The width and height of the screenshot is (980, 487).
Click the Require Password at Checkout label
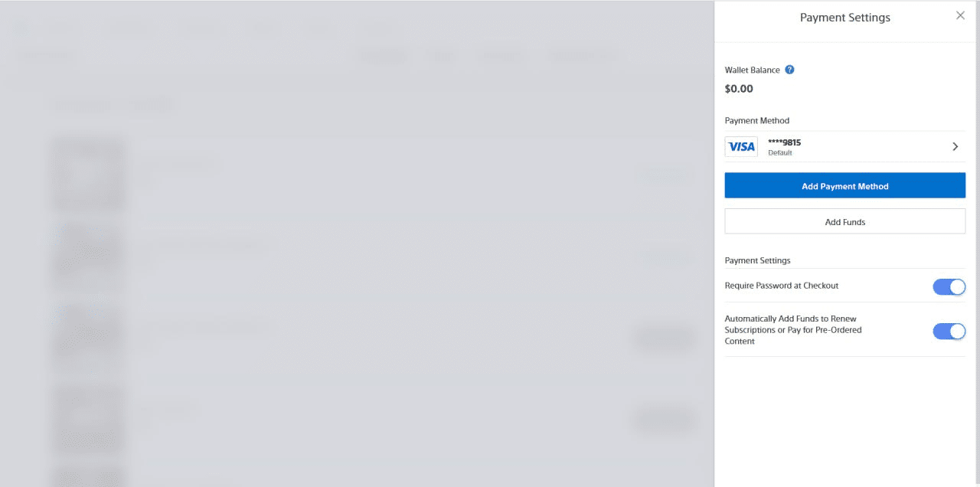click(782, 286)
